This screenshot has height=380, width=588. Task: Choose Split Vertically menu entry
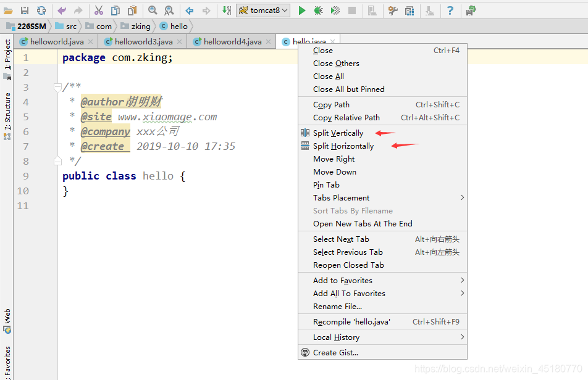click(382, 133)
